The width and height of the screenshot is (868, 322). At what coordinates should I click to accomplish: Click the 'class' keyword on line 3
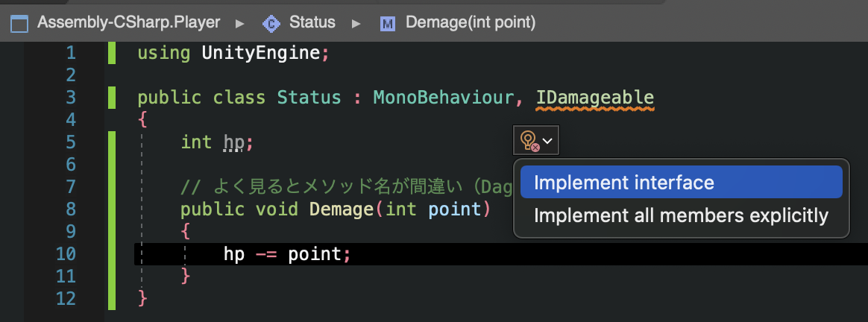coord(239,98)
